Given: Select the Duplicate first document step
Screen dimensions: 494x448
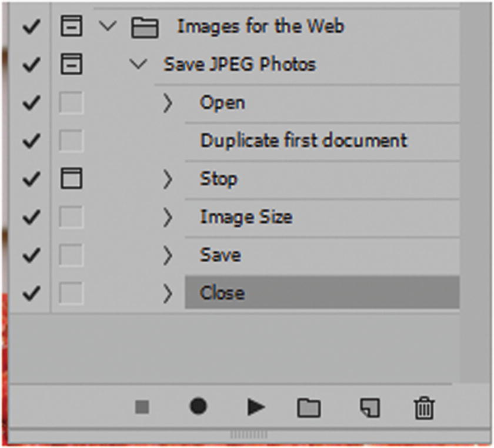Looking at the screenshot, I should coord(303,141).
